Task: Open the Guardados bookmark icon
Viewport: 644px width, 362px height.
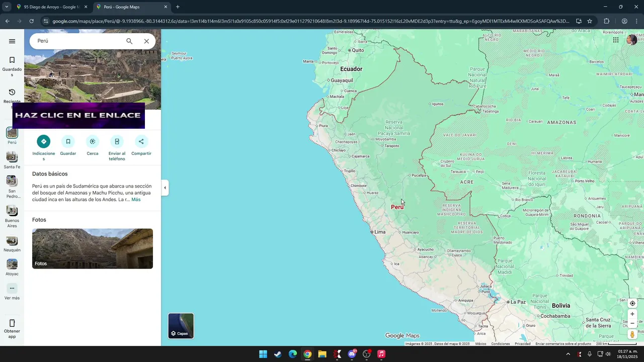Action: pyautogui.click(x=12, y=60)
